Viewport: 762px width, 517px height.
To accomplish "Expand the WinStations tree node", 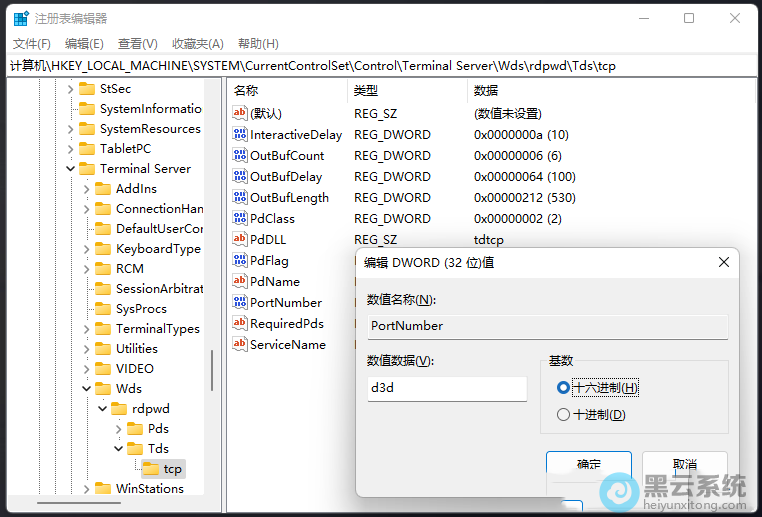I will coord(86,489).
